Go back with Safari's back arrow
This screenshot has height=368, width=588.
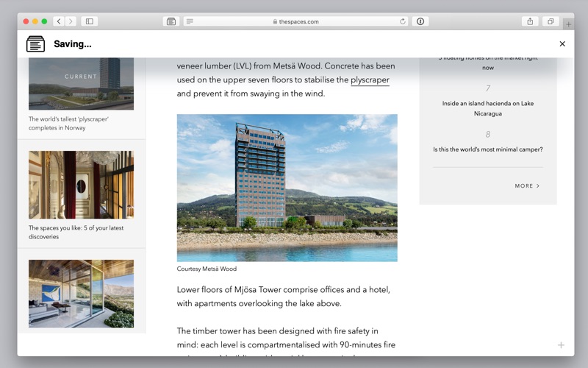[59, 21]
